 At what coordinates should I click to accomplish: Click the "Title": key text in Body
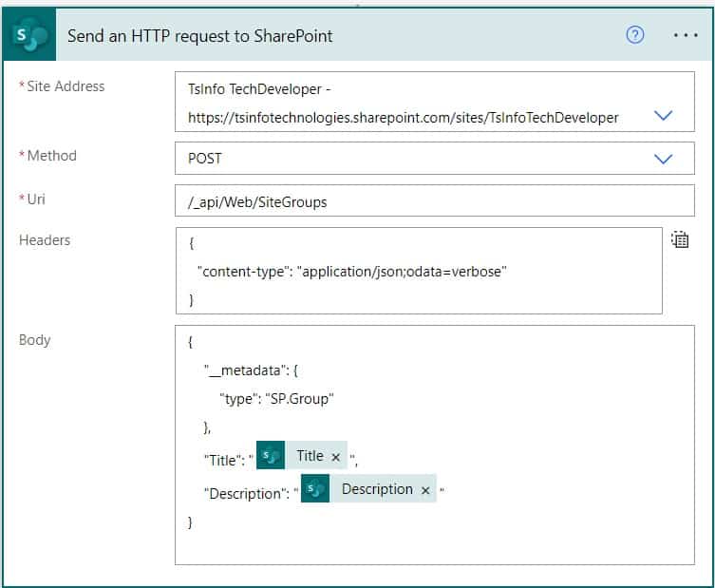pos(224,460)
